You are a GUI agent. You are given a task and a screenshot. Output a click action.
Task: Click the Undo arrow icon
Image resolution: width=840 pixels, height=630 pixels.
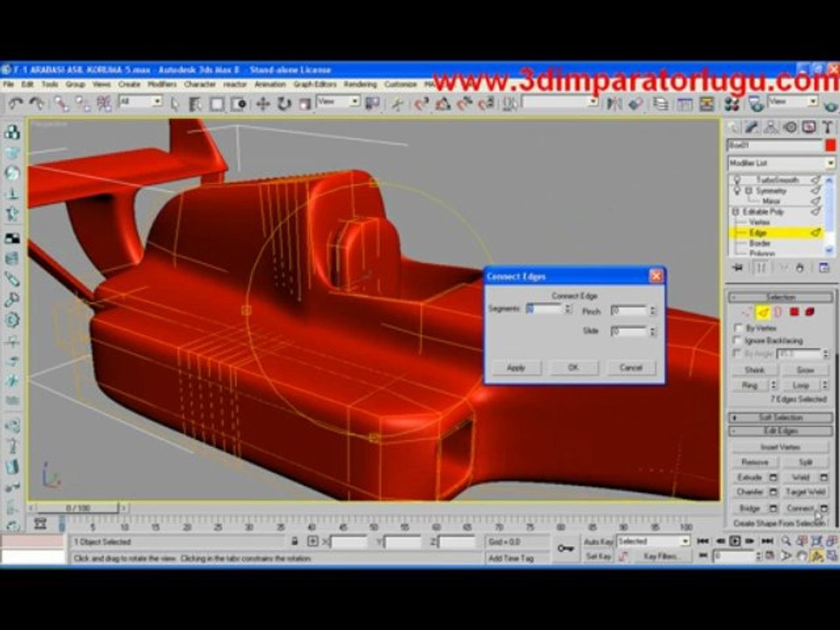(16, 103)
